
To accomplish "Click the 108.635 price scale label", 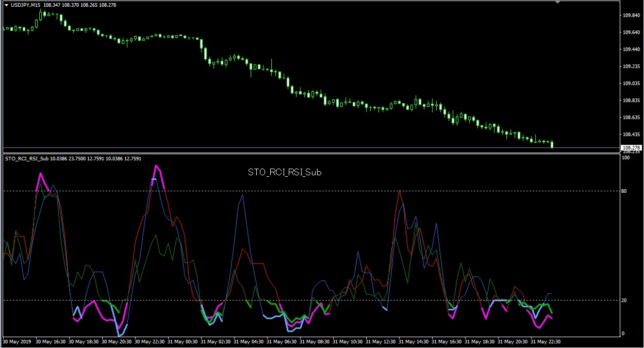I will pos(631,118).
